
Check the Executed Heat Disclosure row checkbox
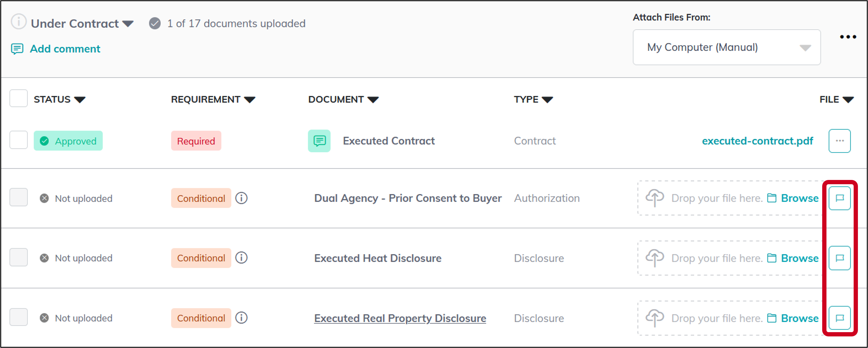(x=19, y=257)
